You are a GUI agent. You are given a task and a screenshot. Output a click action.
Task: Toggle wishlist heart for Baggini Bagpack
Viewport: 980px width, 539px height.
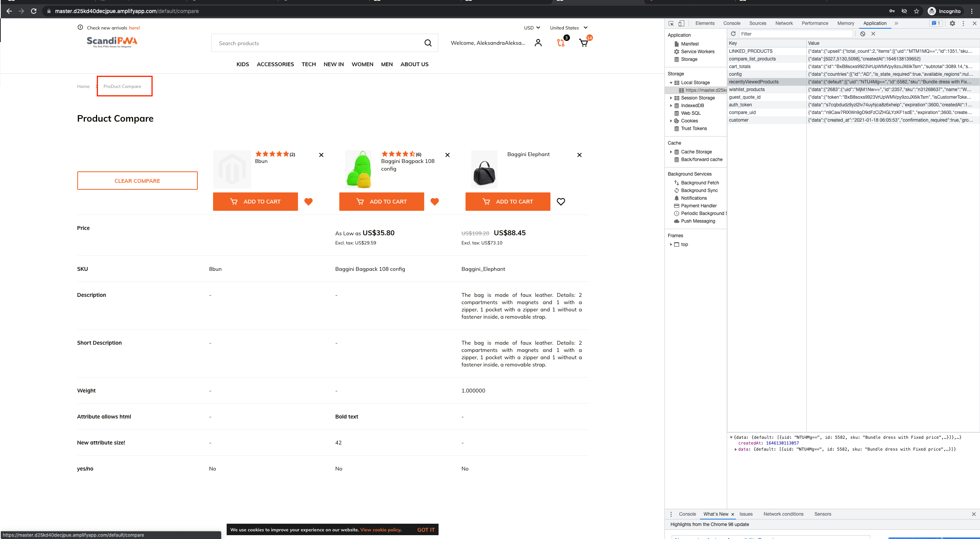pyautogui.click(x=435, y=202)
